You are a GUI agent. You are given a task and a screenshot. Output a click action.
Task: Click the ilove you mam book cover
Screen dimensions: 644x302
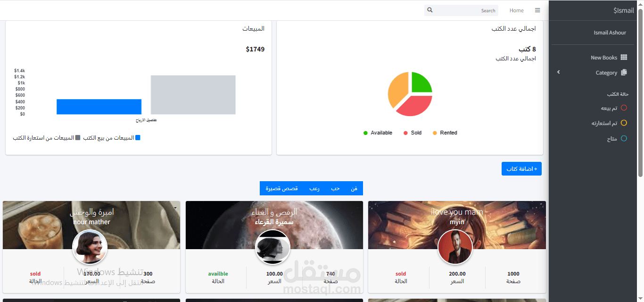(x=457, y=225)
